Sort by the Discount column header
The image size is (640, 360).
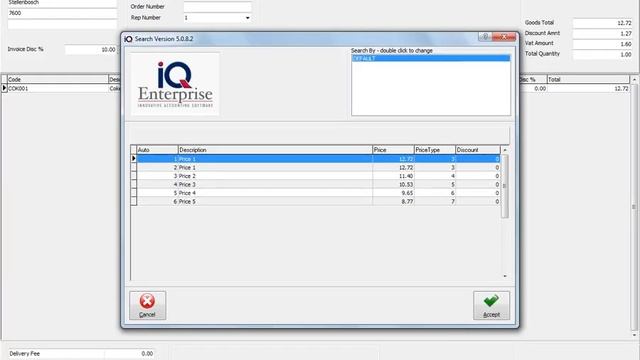[x=478, y=150]
